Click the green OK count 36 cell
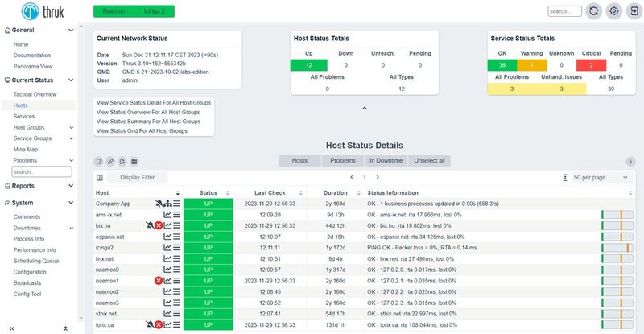The image size is (644, 334). 502,65
